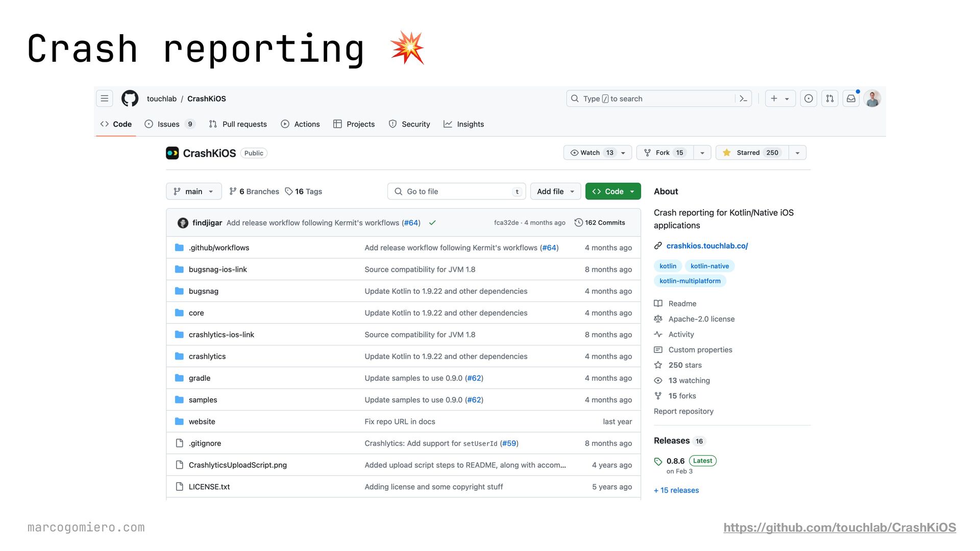Click findjigar's commit author avatar

click(x=183, y=223)
